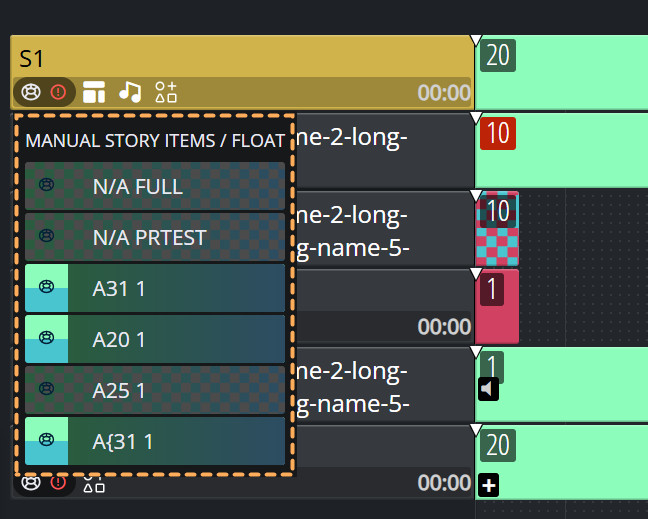Click the music note icon in S1
The image size is (648, 519).
(x=130, y=92)
